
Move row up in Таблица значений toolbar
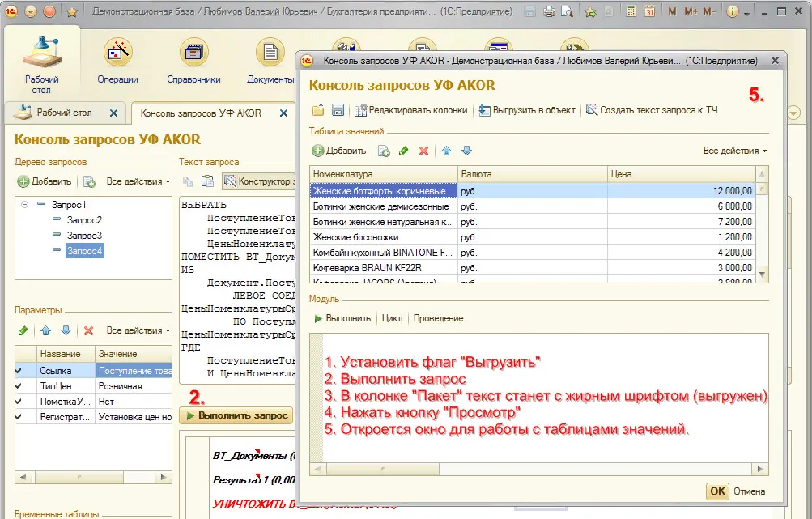coord(446,151)
